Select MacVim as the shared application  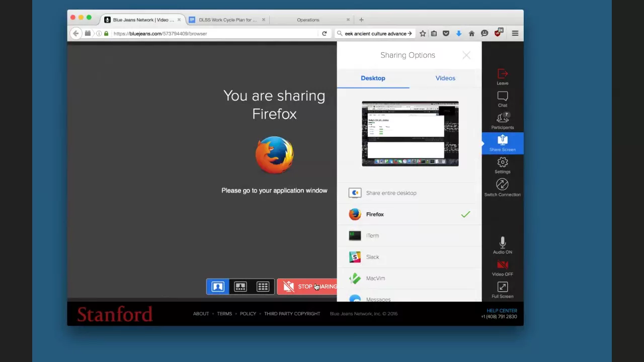coord(409,278)
